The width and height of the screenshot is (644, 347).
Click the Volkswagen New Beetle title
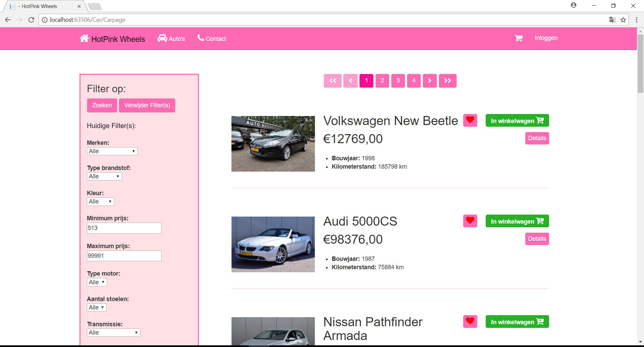coord(390,121)
